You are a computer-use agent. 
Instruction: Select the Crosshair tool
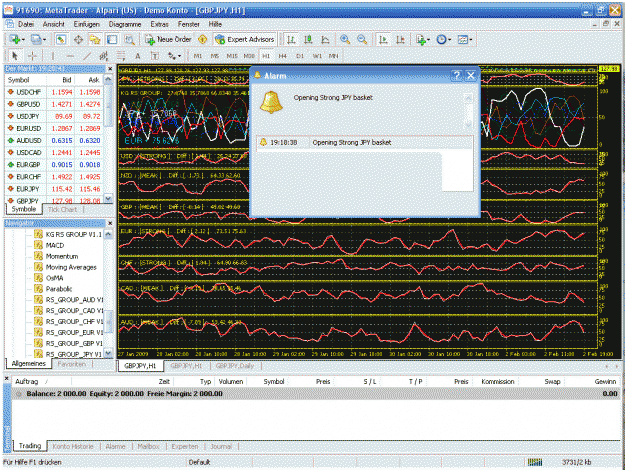[x=32, y=56]
